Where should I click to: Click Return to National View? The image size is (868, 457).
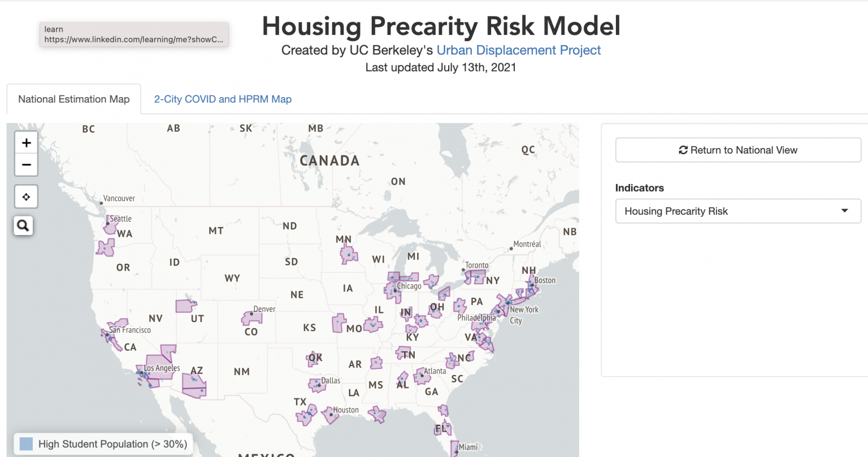coord(738,150)
